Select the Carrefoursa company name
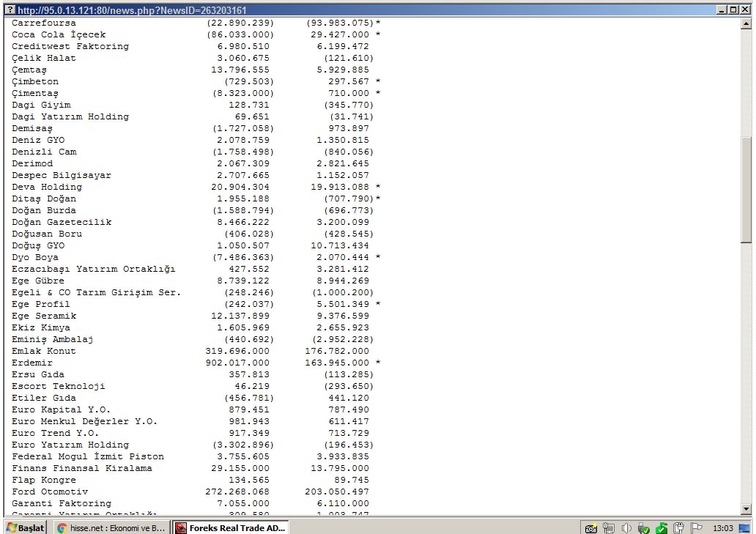The width and height of the screenshot is (756, 534). pyautogui.click(x=44, y=23)
